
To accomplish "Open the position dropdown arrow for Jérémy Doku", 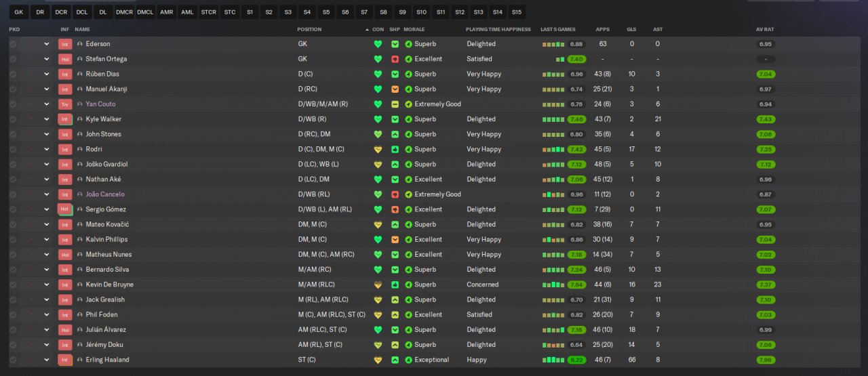I will click(47, 345).
